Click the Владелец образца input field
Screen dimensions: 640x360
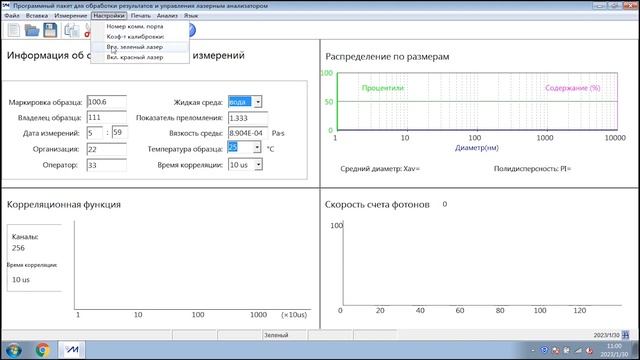[x=107, y=118]
